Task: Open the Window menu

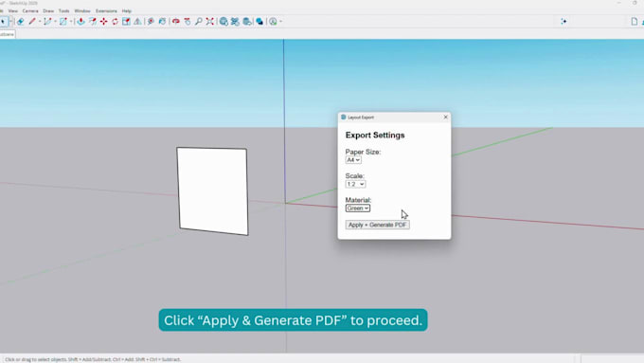Action: point(82,10)
